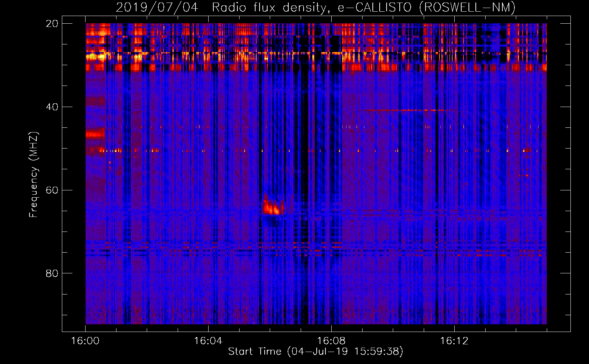Image resolution: width=589 pixels, height=364 pixels.
Task: Click the '16:04' time axis label
Action: point(208,341)
